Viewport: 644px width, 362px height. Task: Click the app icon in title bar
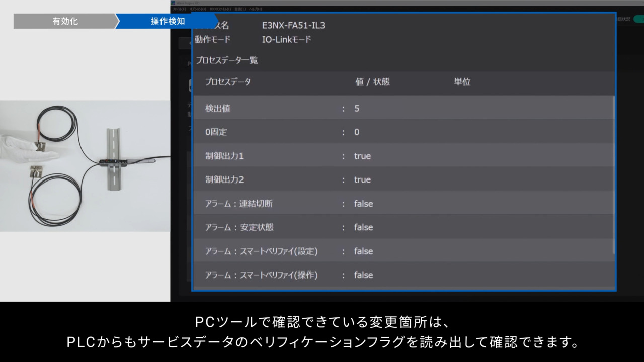(173, 3)
